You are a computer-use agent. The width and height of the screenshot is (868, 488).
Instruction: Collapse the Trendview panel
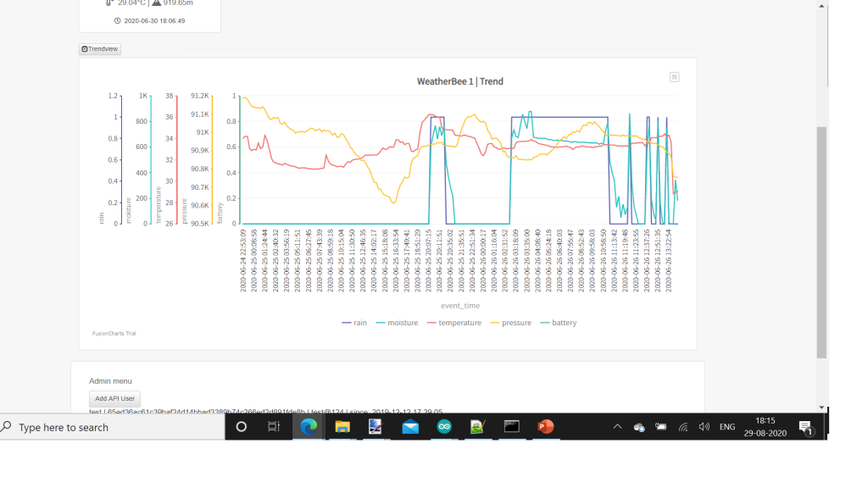tap(100, 49)
